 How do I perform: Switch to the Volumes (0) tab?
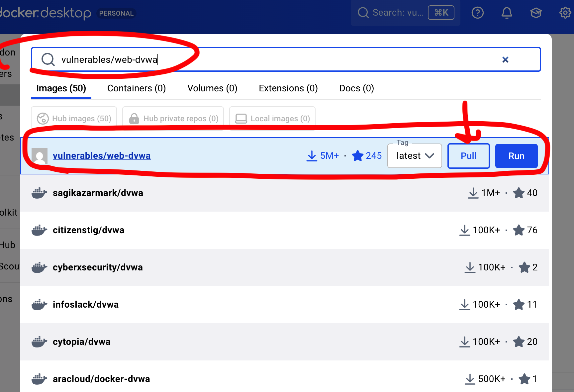212,88
